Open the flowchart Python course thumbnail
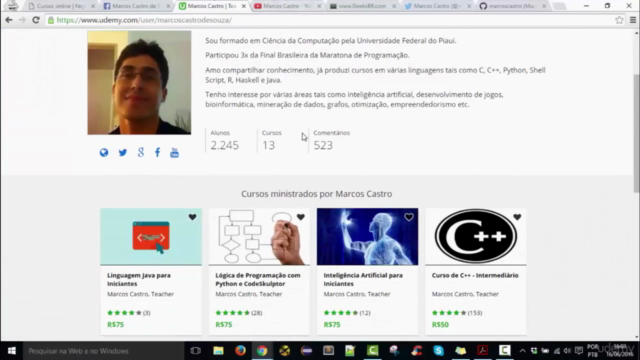640x360 pixels. tap(259, 237)
